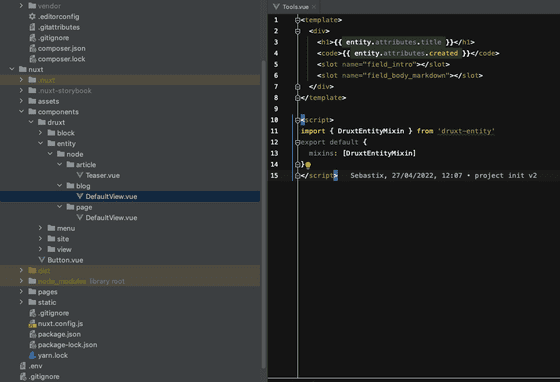
Task: Close the Tools.vue tab
Action: [x=314, y=7]
